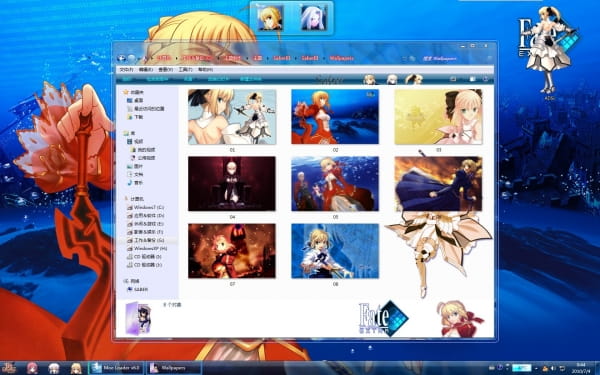Select the 视频 library in sidebar
The image size is (600, 375).
pos(135,142)
